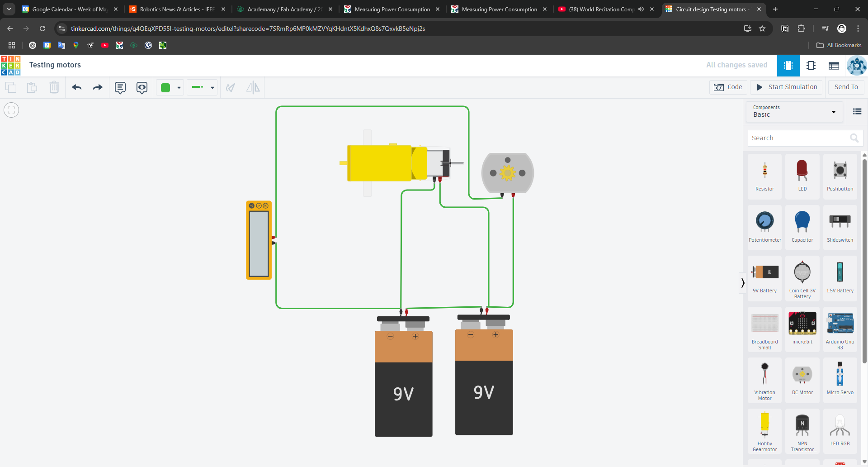Click the components panel scrollbar
This screenshot has height=467, width=868.
[864, 260]
